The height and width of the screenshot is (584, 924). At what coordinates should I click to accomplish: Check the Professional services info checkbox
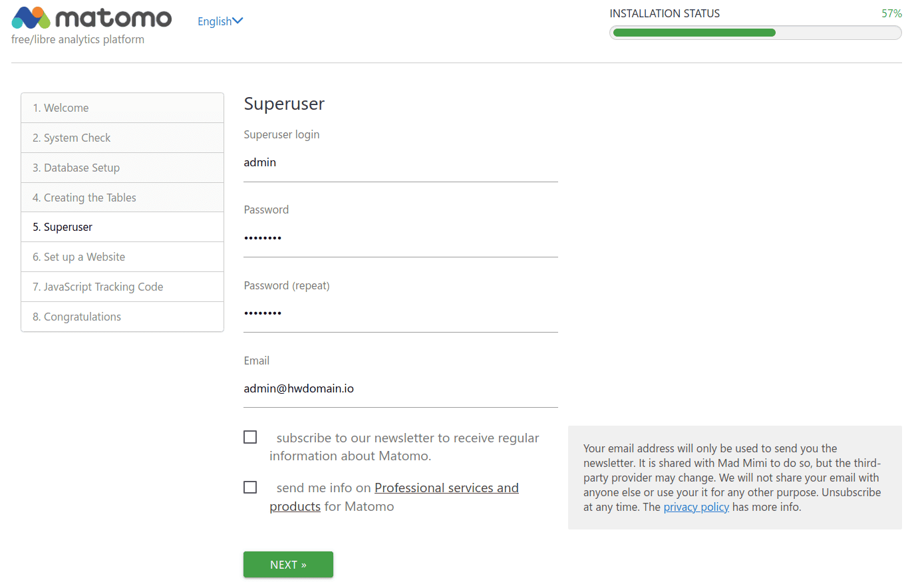[250, 488]
